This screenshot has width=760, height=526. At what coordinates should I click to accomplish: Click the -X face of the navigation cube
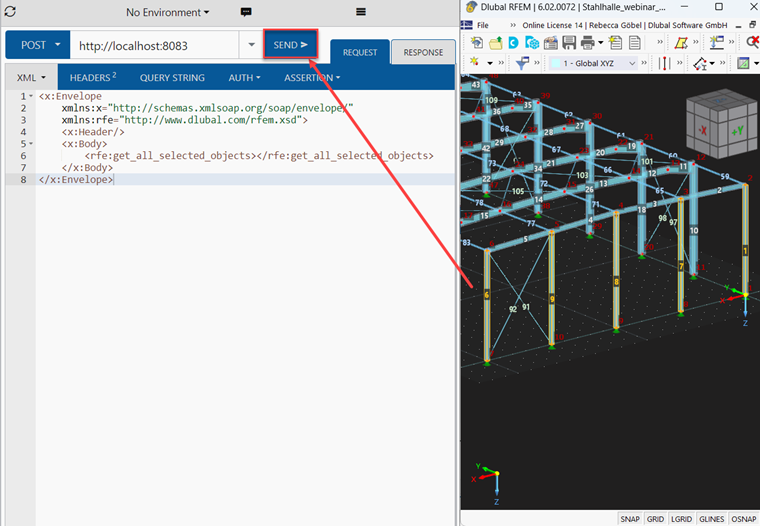tap(702, 130)
